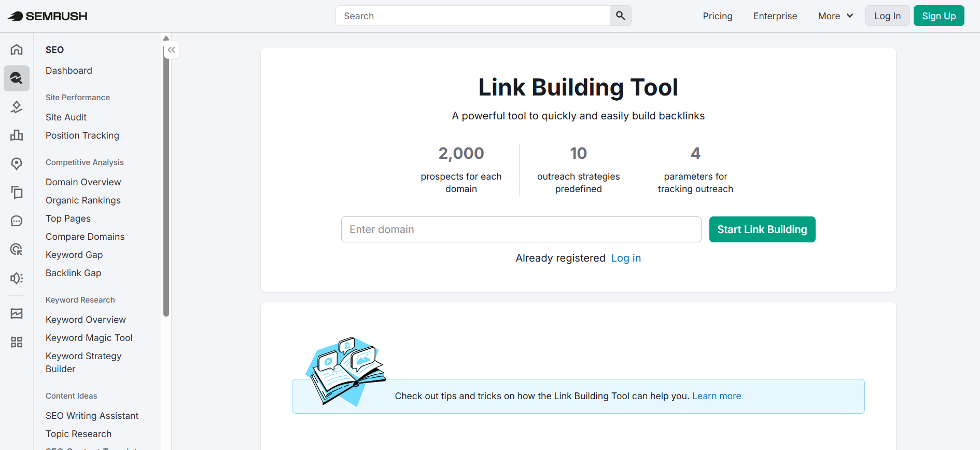Click the chat bubble sidebar icon
Image resolution: width=980 pixels, height=450 pixels.
17,221
